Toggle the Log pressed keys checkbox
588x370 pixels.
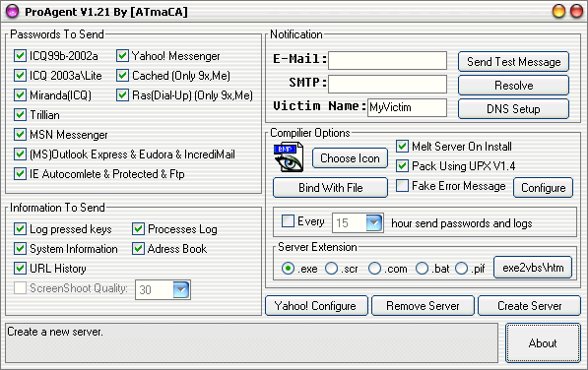20,229
